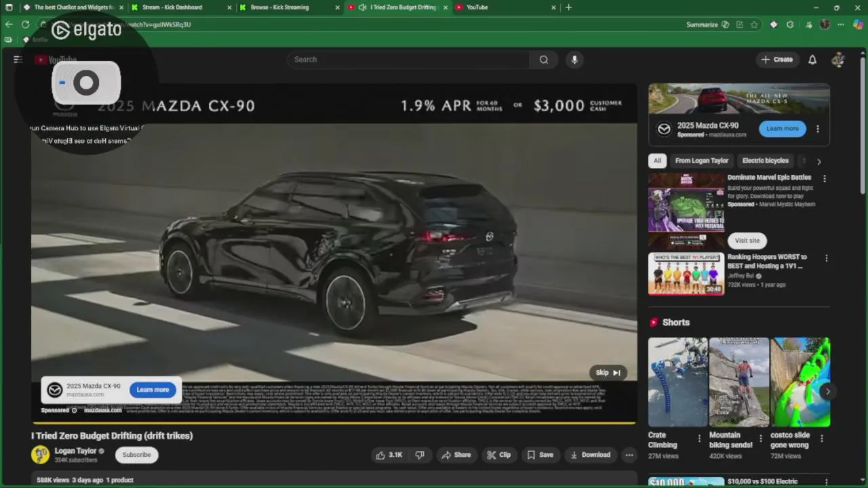Like the video showing 3.1K likes

(x=389, y=455)
